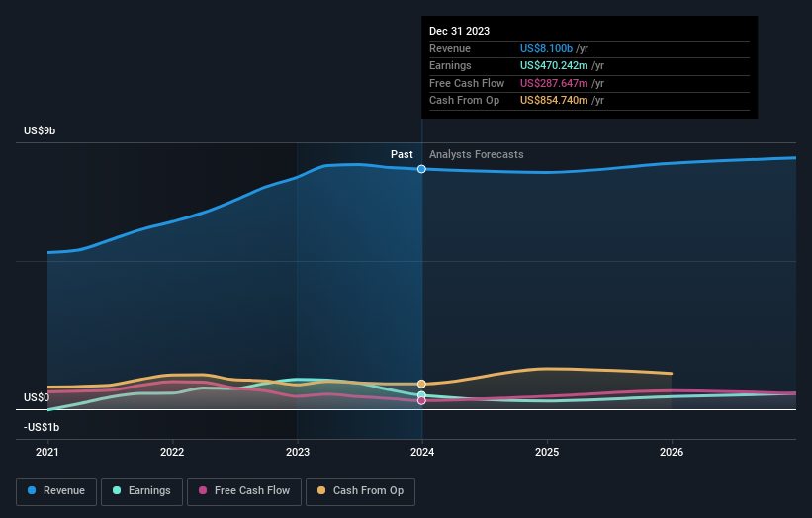Select the Earnings data point marker at 2024
Image resolution: width=812 pixels, height=518 pixels.
(421, 395)
